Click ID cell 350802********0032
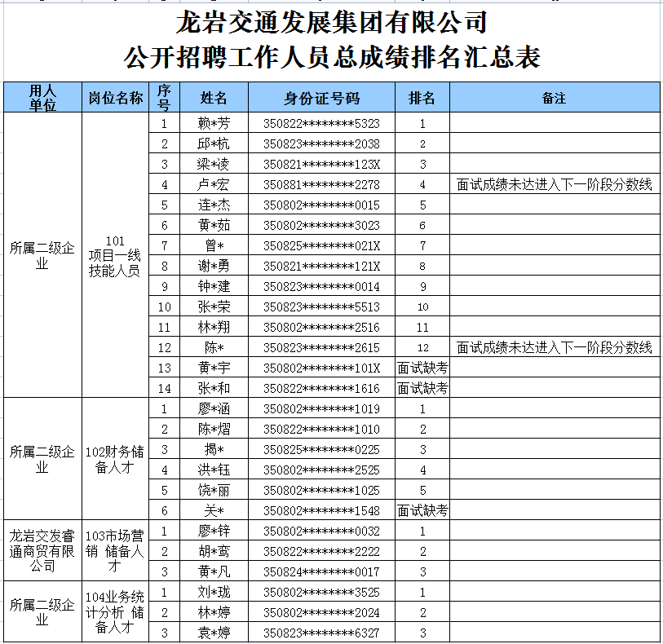The image size is (663, 644). [x=321, y=531]
